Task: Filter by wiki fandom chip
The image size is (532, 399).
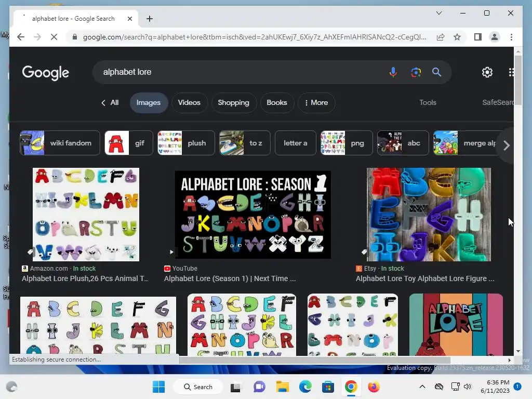Action: tap(60, 143)
